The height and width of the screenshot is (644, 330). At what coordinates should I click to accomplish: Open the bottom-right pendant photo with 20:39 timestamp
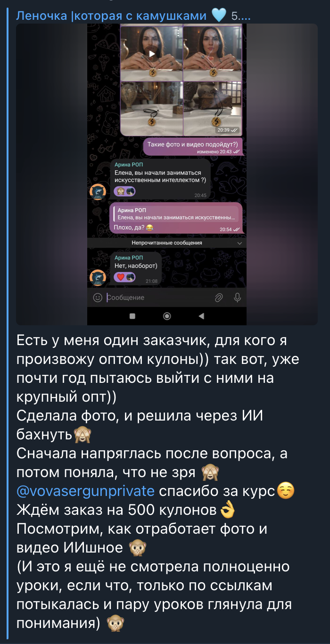(212, 109)
